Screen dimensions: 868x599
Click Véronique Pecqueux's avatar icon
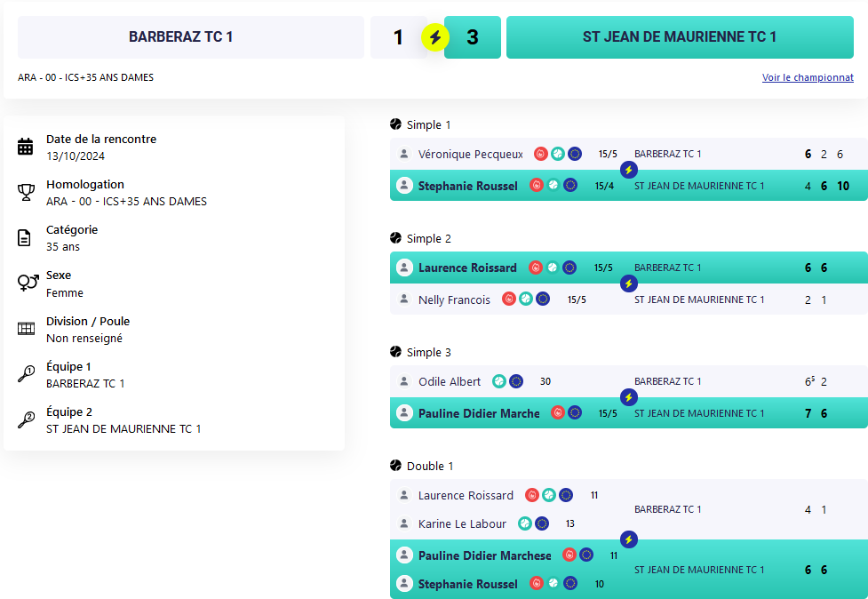[x=404, y=154]
